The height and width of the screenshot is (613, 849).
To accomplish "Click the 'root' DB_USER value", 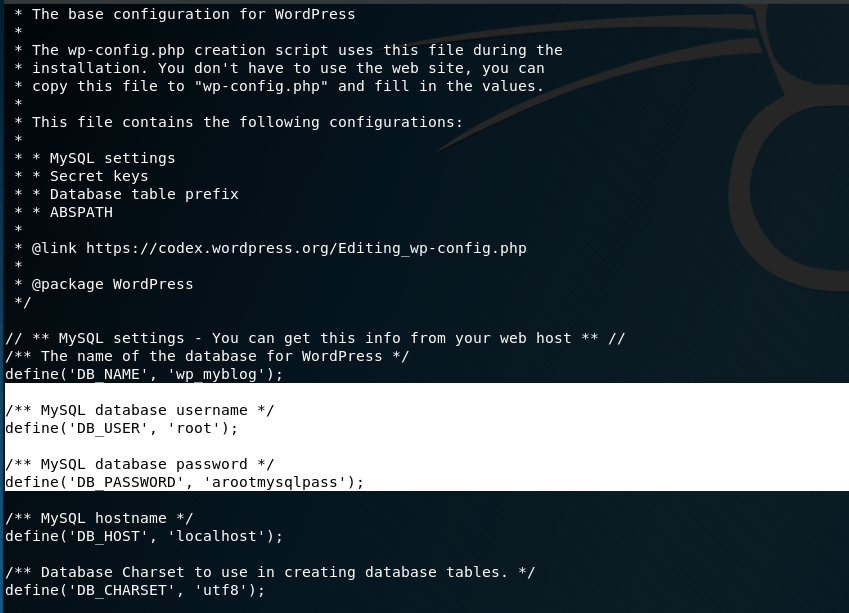I will click(x=194, y=429).
